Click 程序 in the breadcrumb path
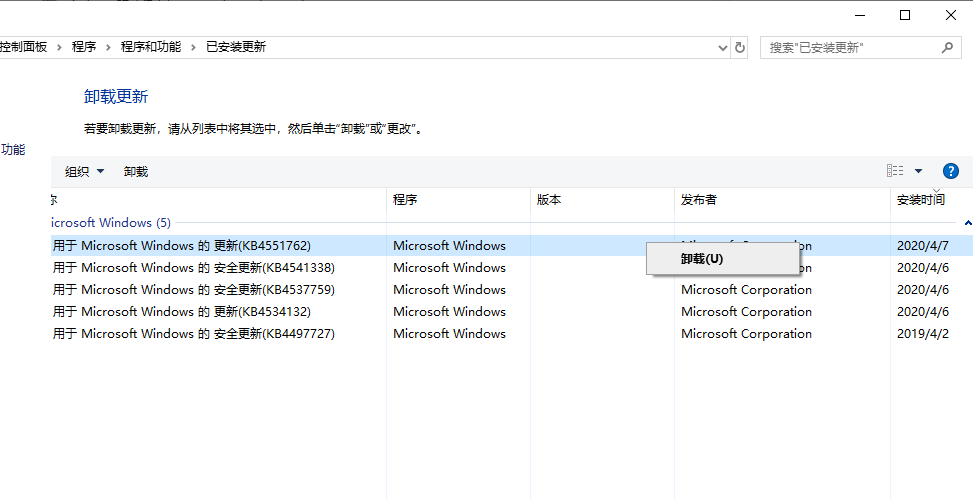The width and height of the screenshot is (973, 499). [84, 47]
